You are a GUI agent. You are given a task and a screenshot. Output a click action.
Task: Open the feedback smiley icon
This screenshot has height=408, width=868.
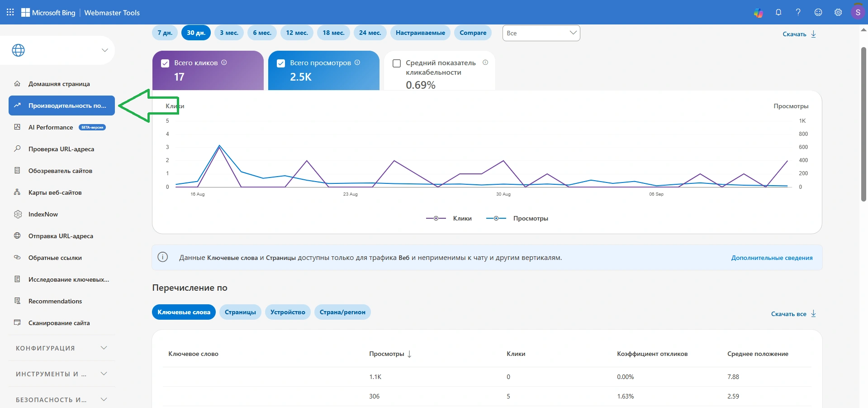(818, 13)
